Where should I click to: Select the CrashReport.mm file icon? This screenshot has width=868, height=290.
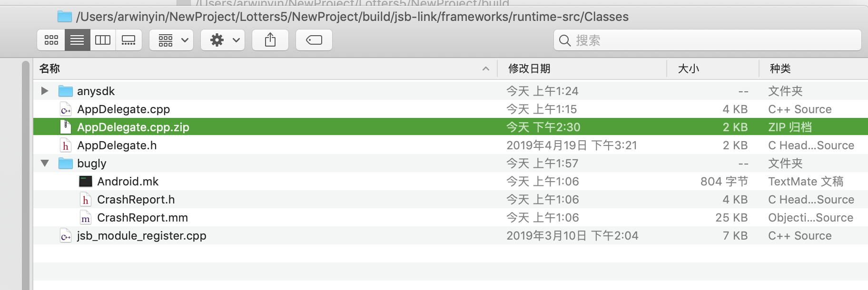pyautogui.click(x=86, y=218)
